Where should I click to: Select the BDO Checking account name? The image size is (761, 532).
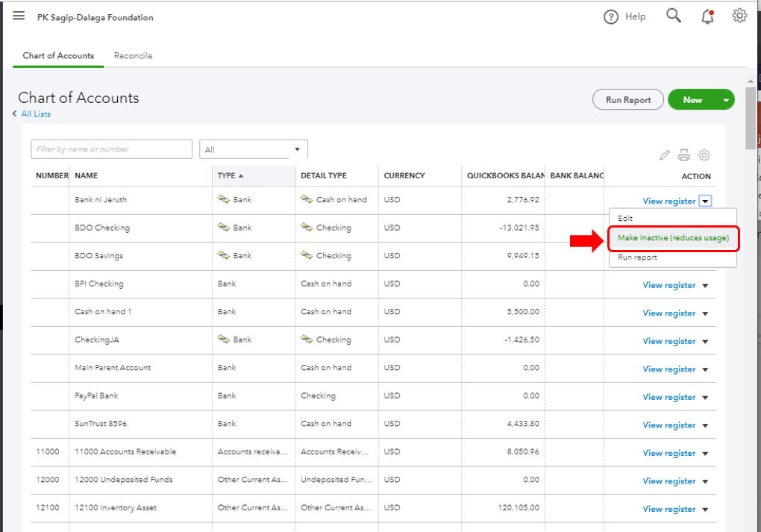102,228
